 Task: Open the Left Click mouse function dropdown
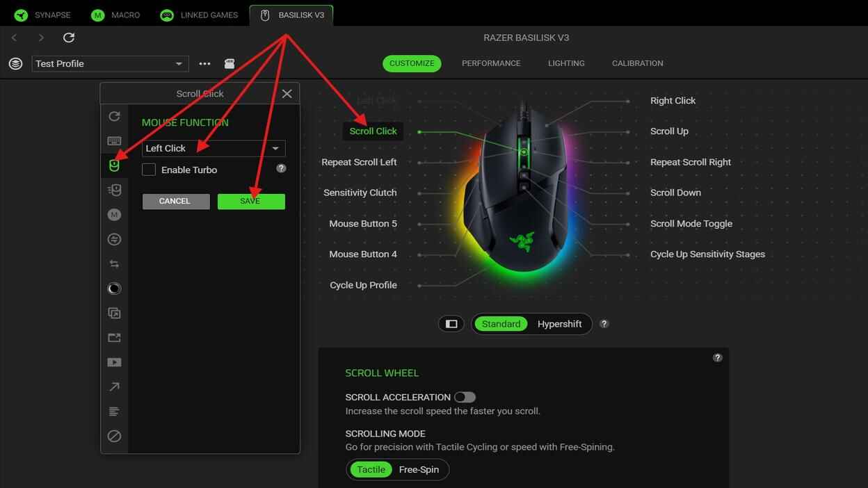coord(214,148)
